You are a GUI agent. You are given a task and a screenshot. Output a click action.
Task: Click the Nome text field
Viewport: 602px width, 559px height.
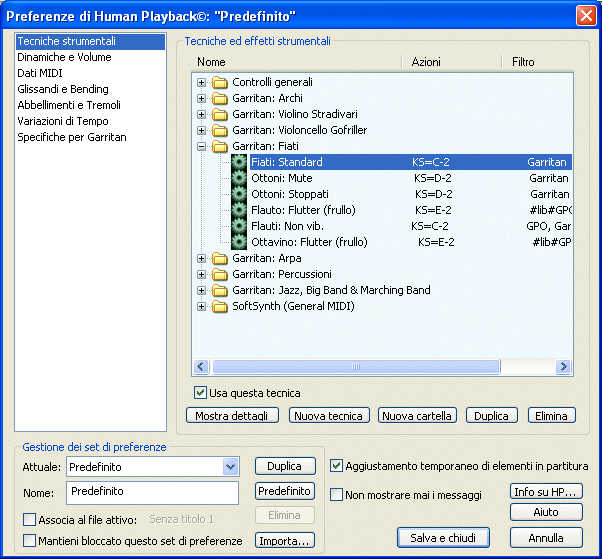(152, 492)
